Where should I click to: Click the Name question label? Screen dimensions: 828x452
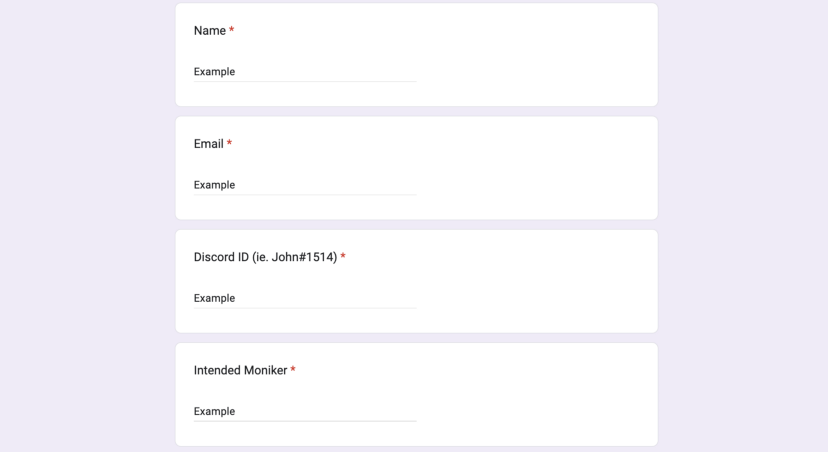[210, 31]
